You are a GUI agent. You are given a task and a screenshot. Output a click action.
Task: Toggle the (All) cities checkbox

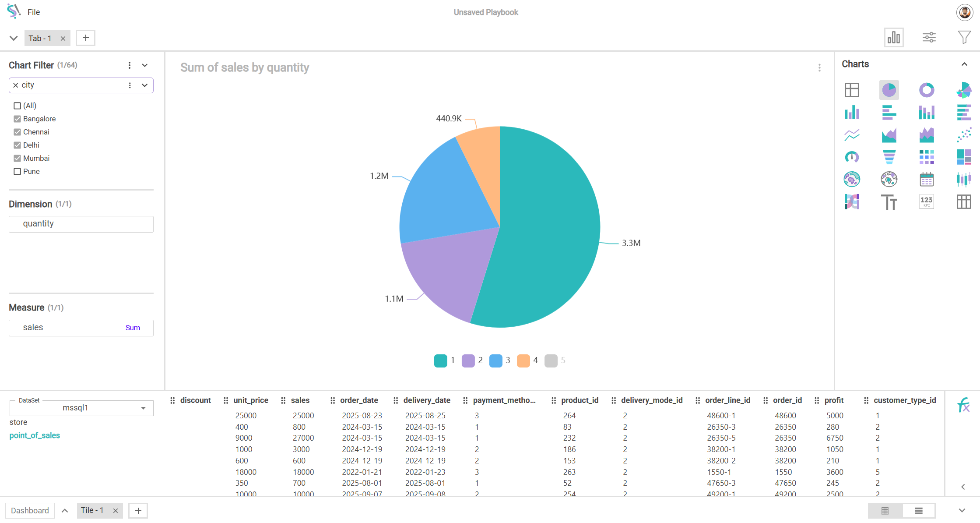tap(18, 106)
